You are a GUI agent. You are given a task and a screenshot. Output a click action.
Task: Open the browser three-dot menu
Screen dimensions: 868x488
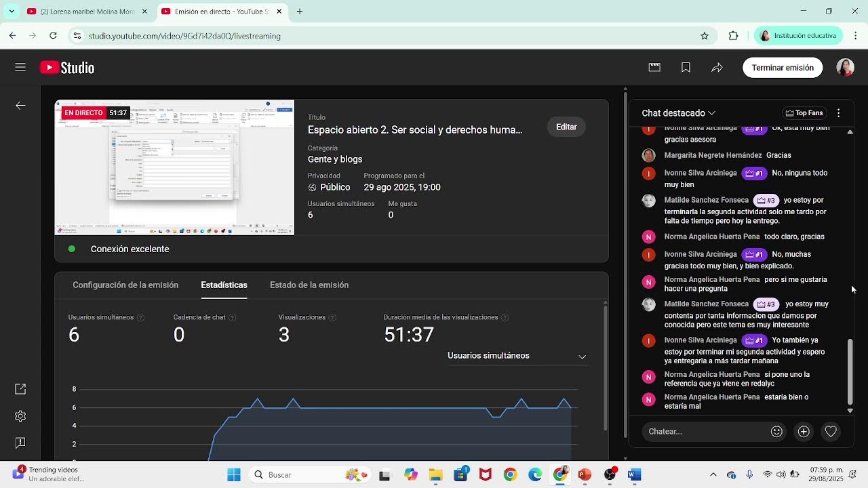click(854, 36)
